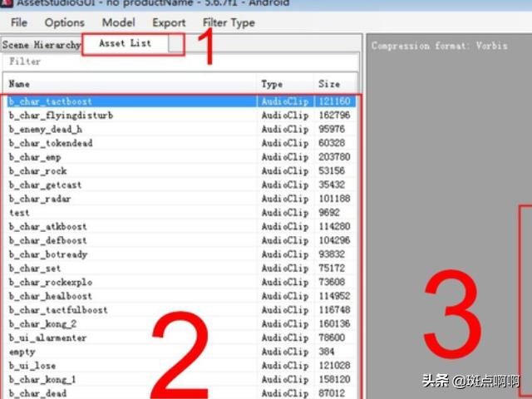Select the b_char_rockexplo asset row
The width and height of the screenshot is (532, 399).
click(51, 283)
